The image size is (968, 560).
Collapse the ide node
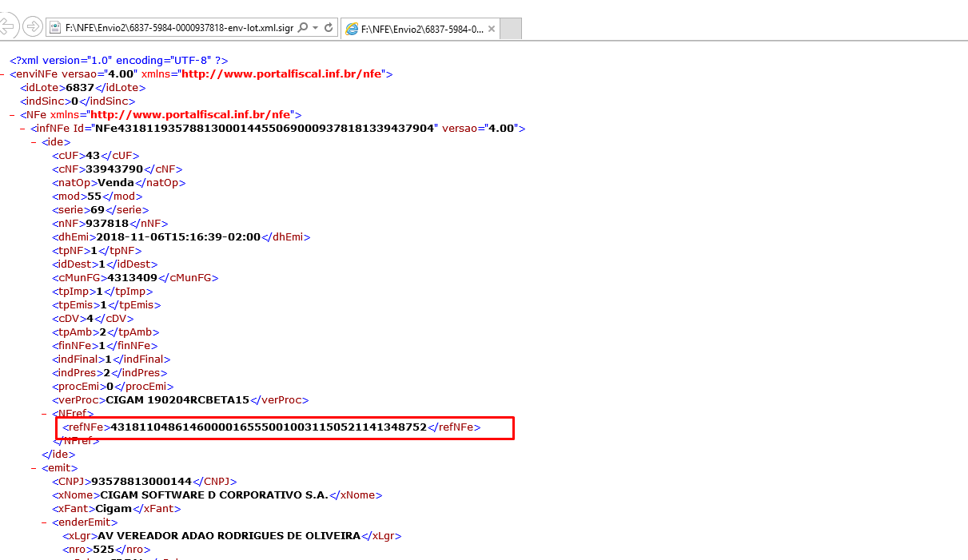34,142
